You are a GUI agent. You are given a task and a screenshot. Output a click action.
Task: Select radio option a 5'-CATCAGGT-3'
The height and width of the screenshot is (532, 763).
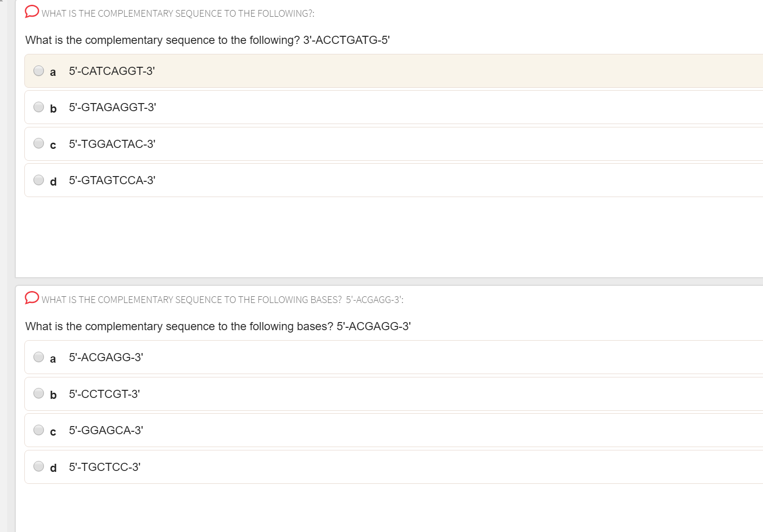(x=39, y=71)
